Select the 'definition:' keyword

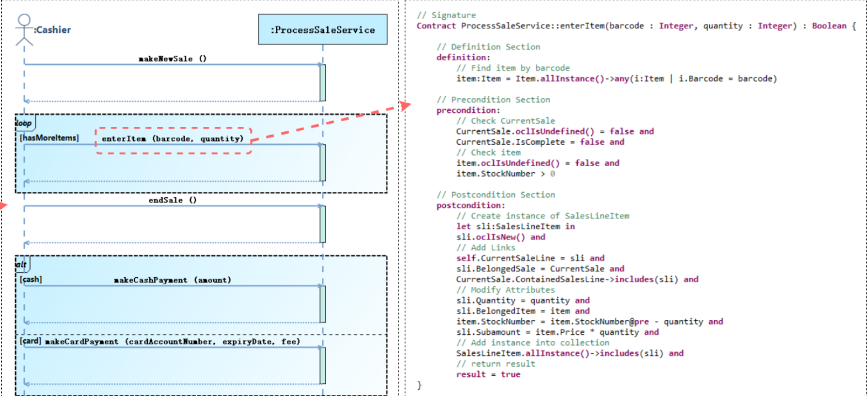coord(463,57)
